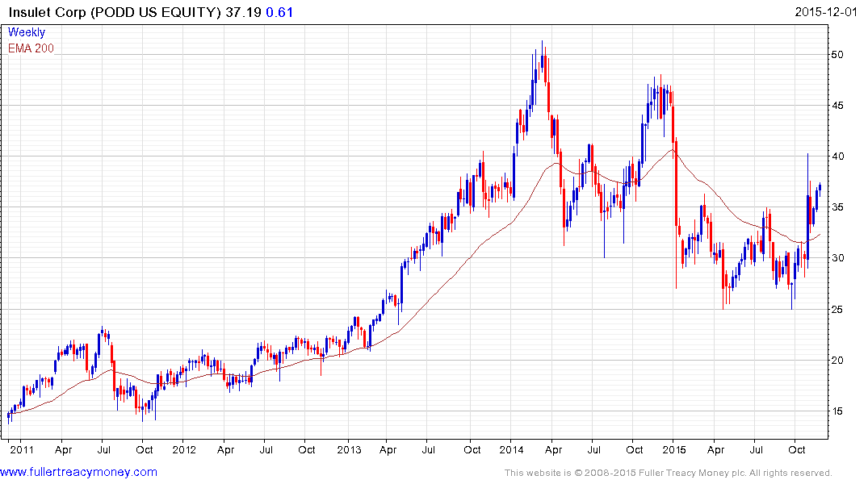868x484 pixels.
Task: Click the price value 37.19 in the header
Action: [243, 12]
